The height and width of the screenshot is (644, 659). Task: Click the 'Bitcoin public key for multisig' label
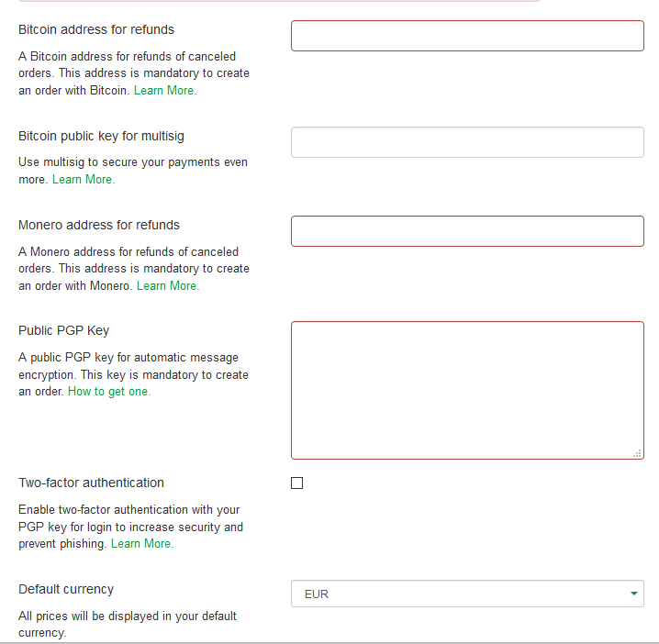[x=101, y=136]
